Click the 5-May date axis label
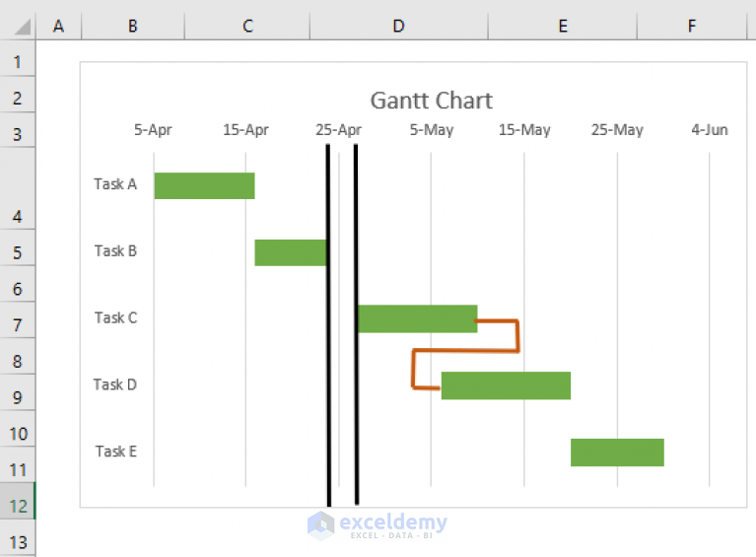The image size is (756, 557). 431,130
